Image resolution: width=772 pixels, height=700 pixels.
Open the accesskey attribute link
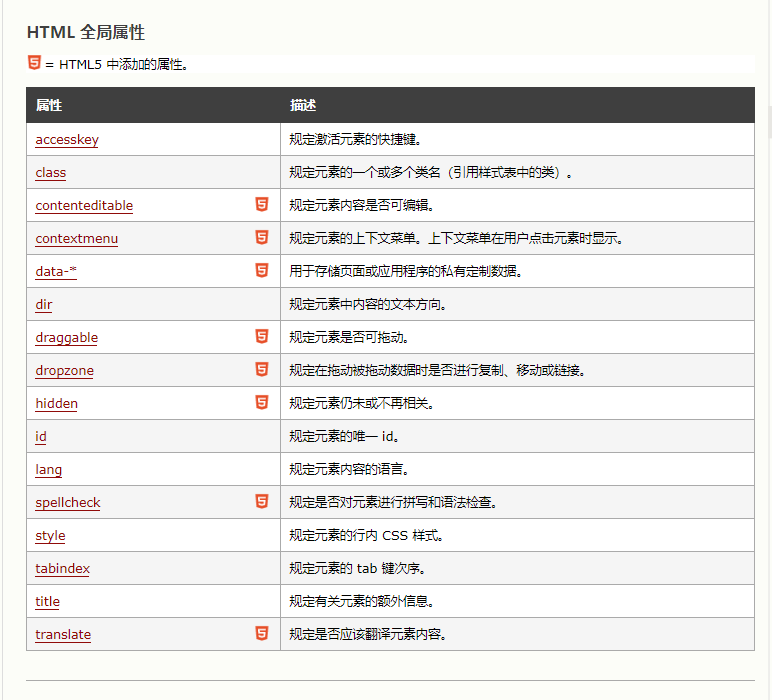(x=67, y=140)
